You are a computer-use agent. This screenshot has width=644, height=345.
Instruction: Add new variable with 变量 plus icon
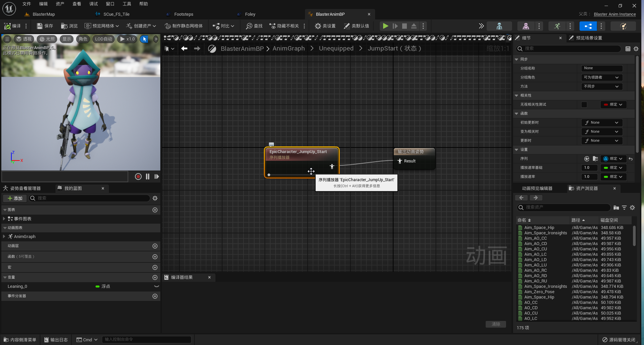[x=155, y=277]
